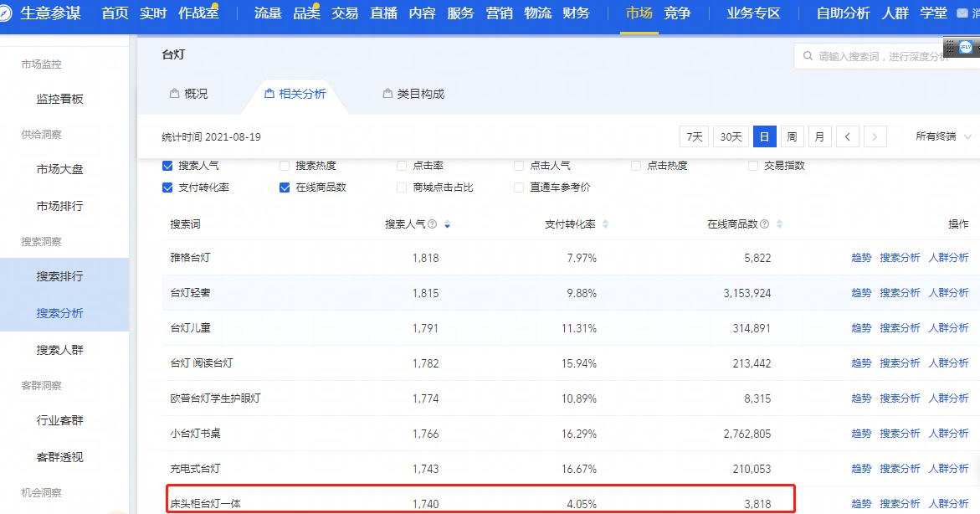Click the left arrow to view previous date
The image size is (980, 514).
(848, 136)
